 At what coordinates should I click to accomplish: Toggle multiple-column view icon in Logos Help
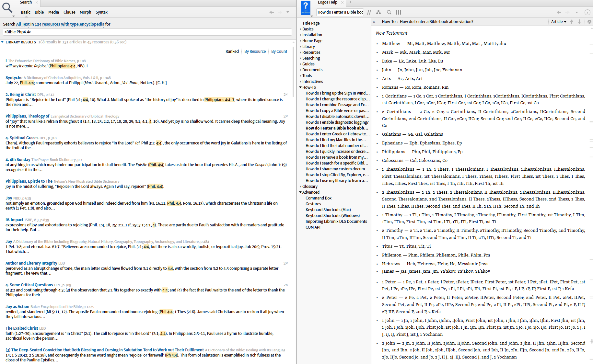coord(399,12)
